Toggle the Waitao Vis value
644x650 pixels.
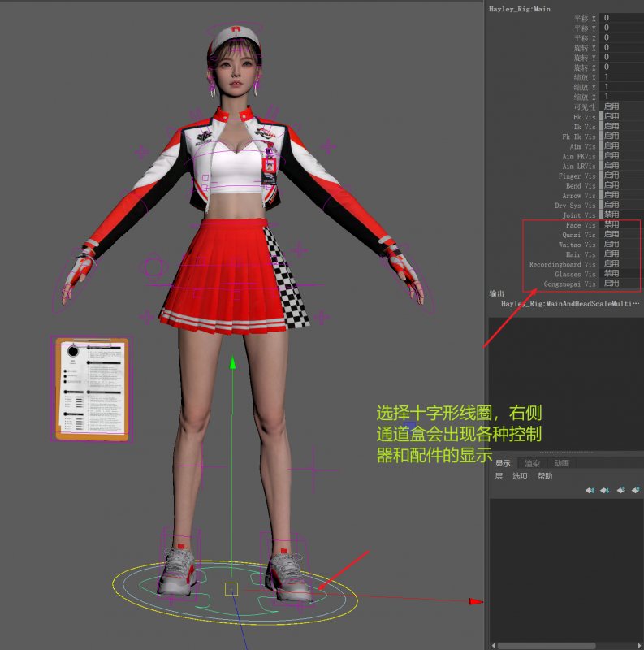(621, 245)
